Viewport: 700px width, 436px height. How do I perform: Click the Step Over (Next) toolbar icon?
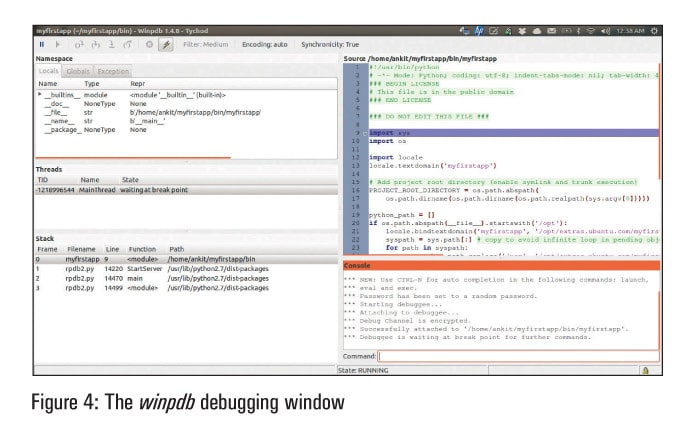click(95, 44)
